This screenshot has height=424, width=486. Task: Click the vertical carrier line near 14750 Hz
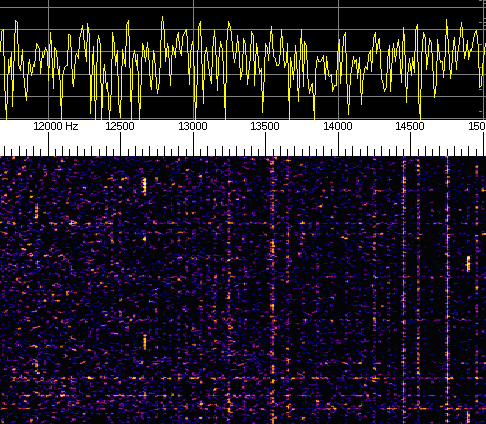click(448, 290)
